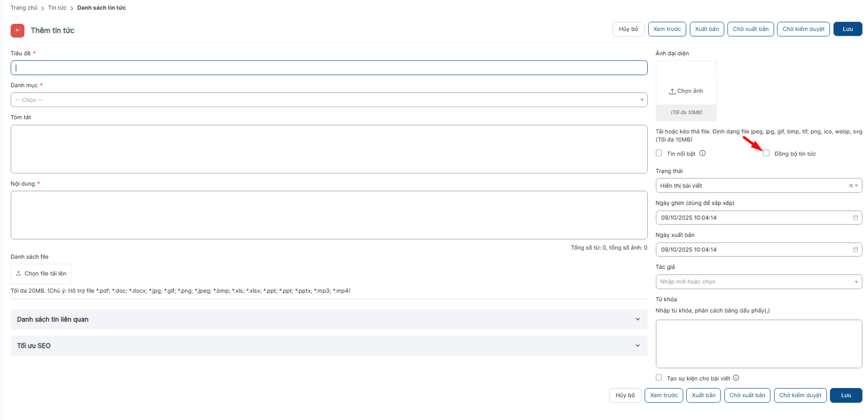Open calendar icon in Ngày ghim field
Viewport: 868px width, 420px height.
pyautogui.click(x=856, y=218)
